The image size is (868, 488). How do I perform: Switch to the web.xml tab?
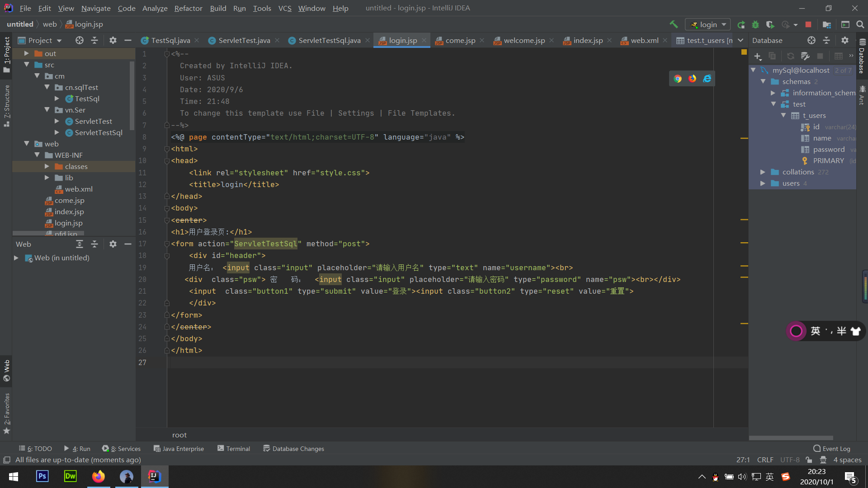(644, 40)
